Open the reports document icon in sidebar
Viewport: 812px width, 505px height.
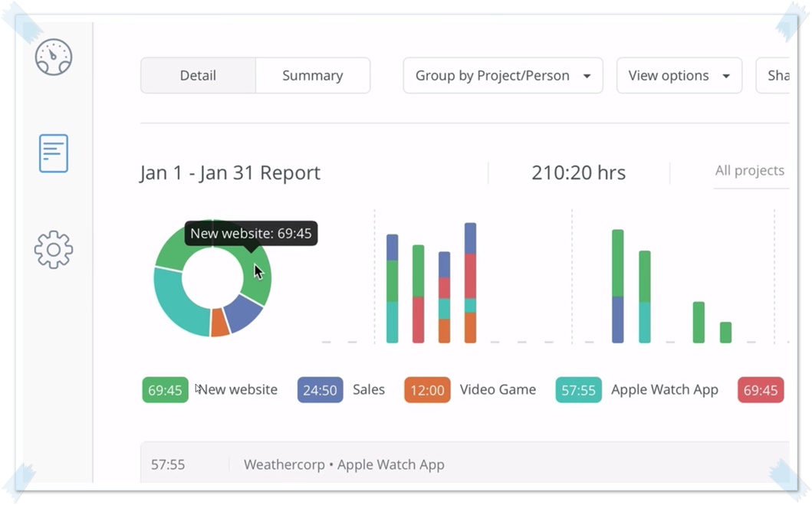[54, 153]
